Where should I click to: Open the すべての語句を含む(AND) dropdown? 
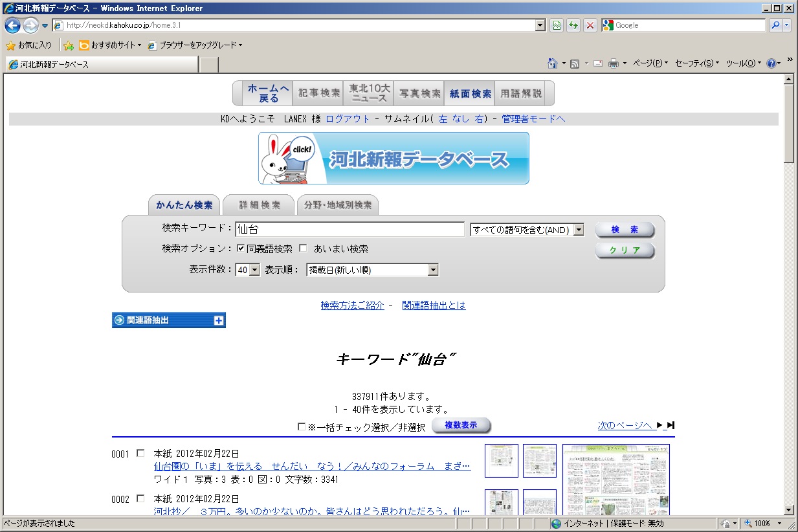[527, 230]
